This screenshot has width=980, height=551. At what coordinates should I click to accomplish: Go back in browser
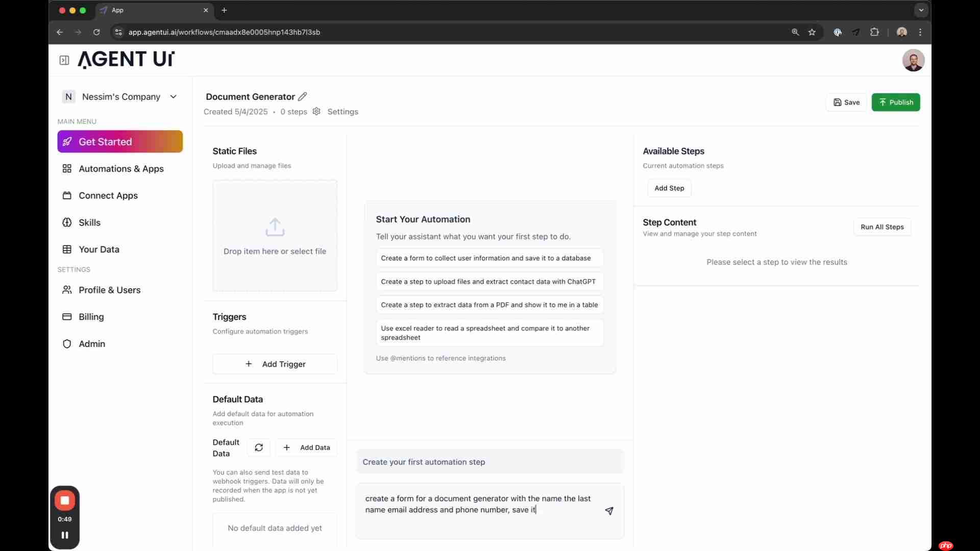[x=60, y=32]
